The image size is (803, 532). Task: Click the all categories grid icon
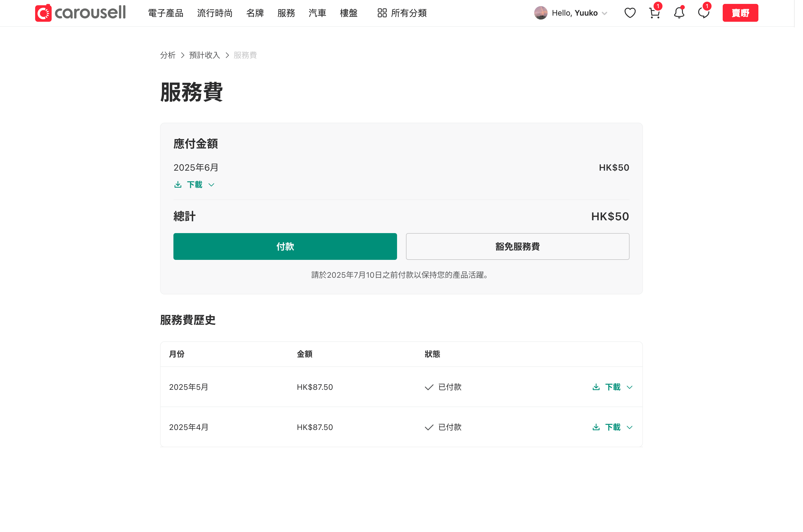coord(382,13)
